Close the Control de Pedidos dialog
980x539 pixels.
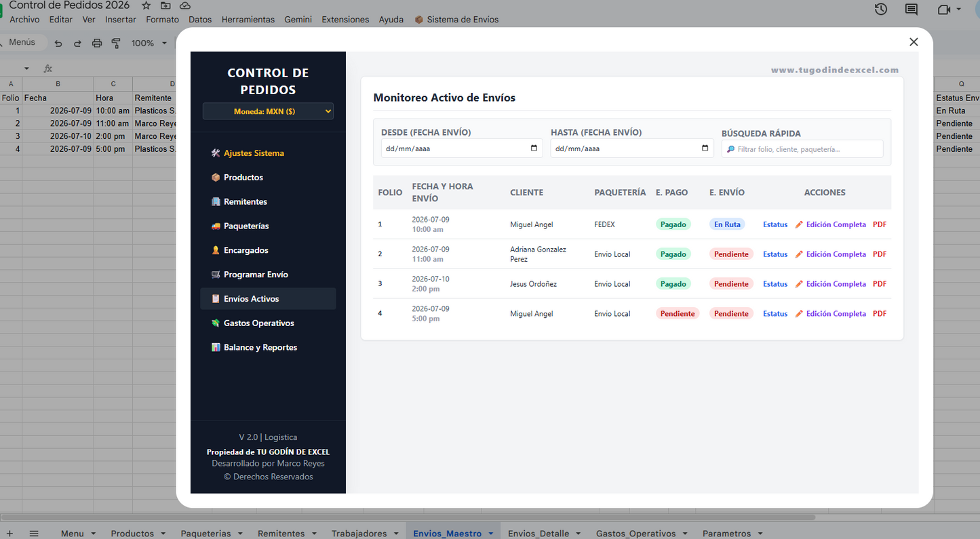coord(914,42)
